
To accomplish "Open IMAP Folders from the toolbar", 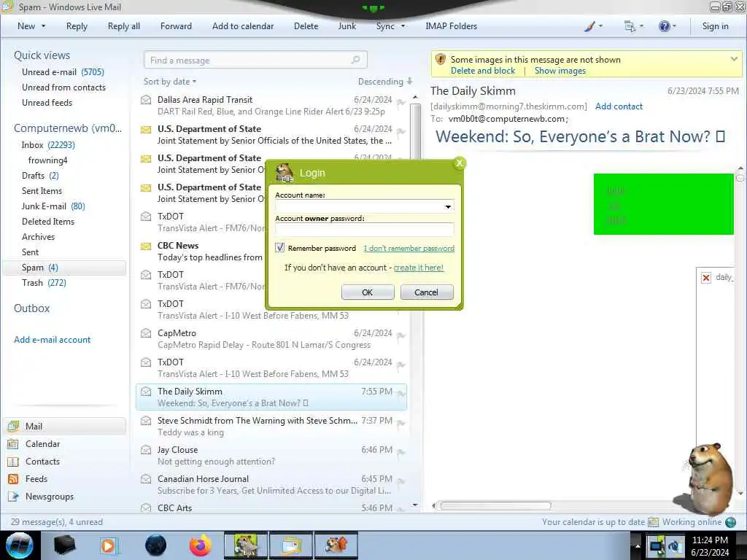I will [x=451, y=26].
